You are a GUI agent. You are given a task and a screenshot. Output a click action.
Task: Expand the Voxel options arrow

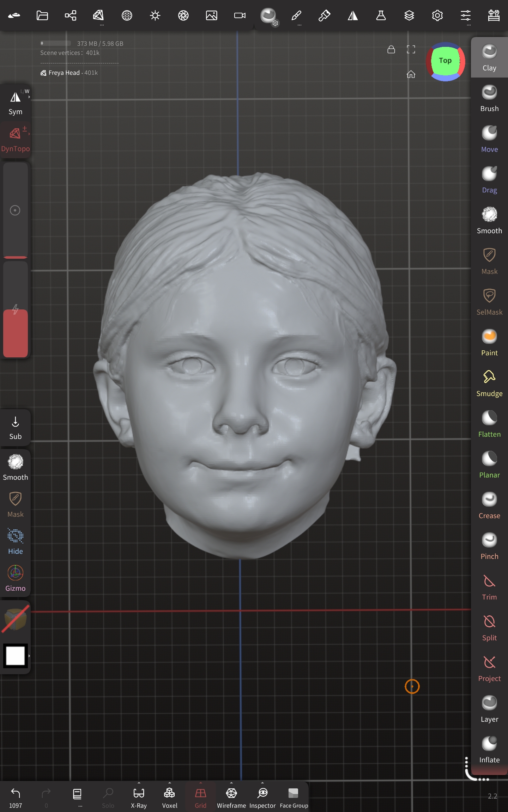point(170,783)
